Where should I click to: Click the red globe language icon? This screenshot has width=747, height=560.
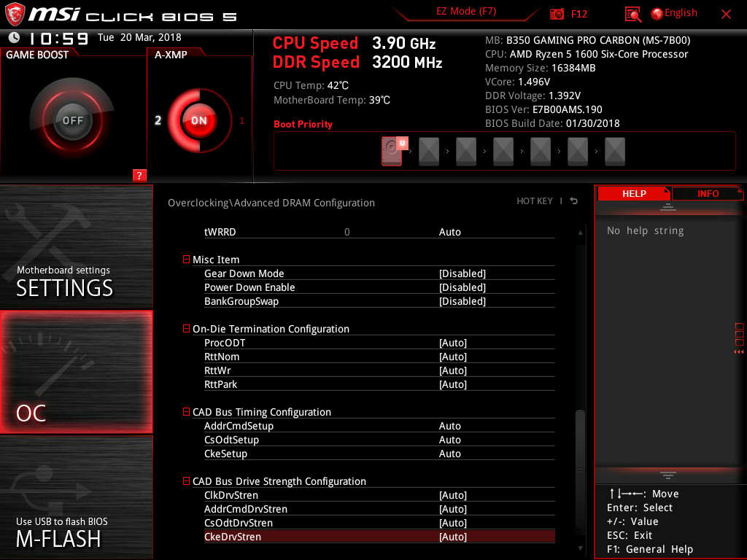click(657, 14)
